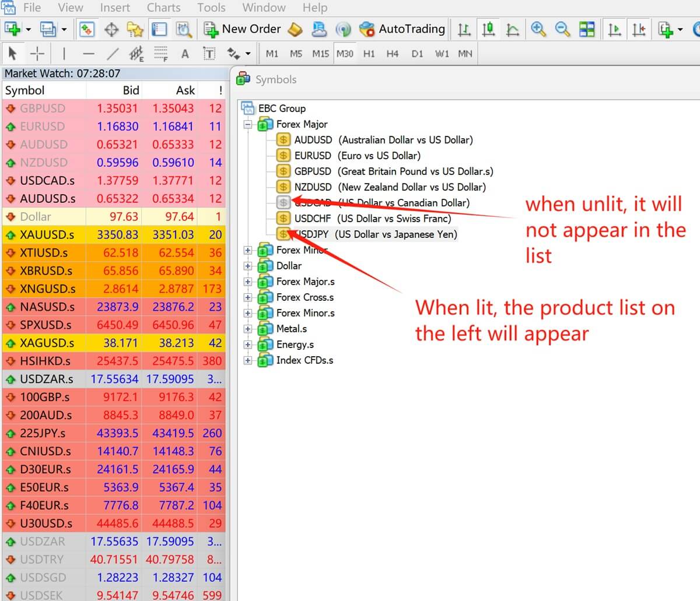Expand the Forex Minor.s tree node
This screenshot has height=601, width=700.
(248, 313)
